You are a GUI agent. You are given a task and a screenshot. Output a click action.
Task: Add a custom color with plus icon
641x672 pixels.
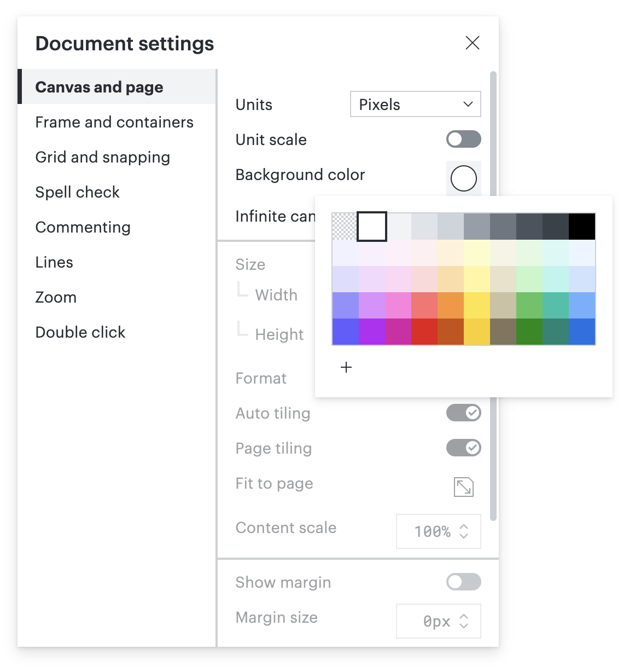coord(346,367)
